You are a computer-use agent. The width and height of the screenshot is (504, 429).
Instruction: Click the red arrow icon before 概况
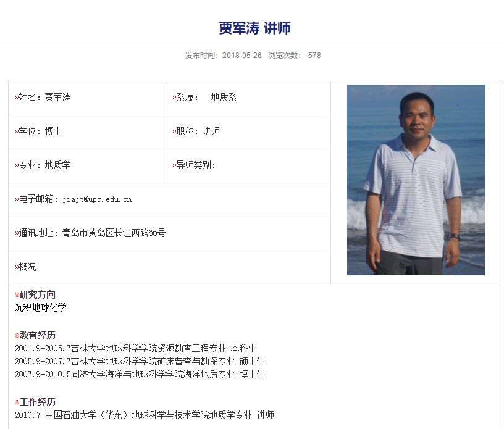[x=17, y=267]
